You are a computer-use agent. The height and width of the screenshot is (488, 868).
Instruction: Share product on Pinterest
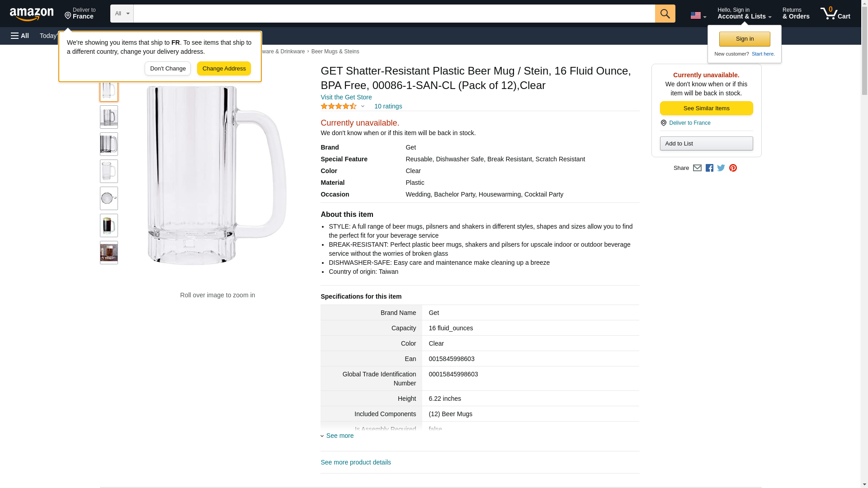[x=733, y=168]
